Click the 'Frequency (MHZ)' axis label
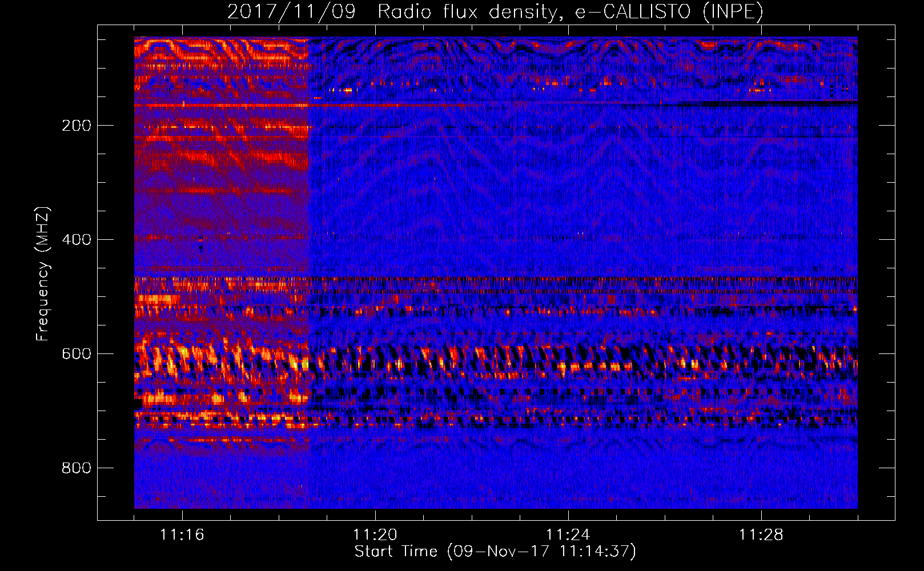This screenshot has height=571, width=924. pos(43,274)
